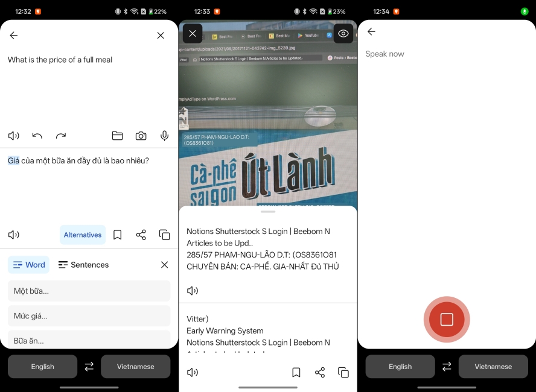Show translation Alternatives

(82, 235)
